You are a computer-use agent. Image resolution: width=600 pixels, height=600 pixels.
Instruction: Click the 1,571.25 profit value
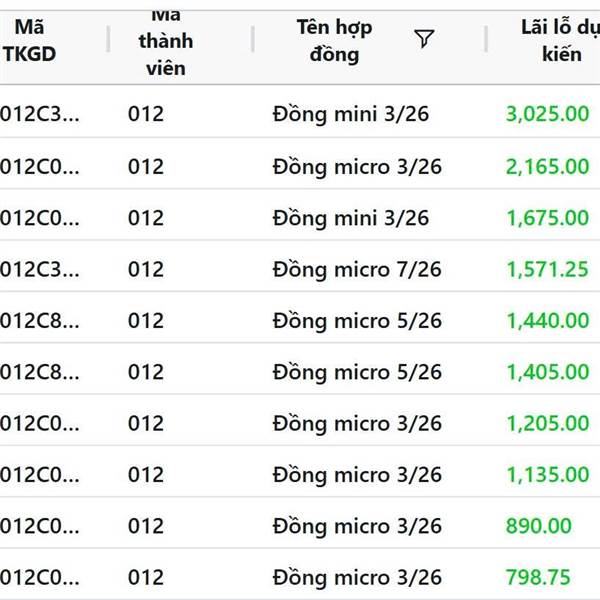[x=547, y=269]
